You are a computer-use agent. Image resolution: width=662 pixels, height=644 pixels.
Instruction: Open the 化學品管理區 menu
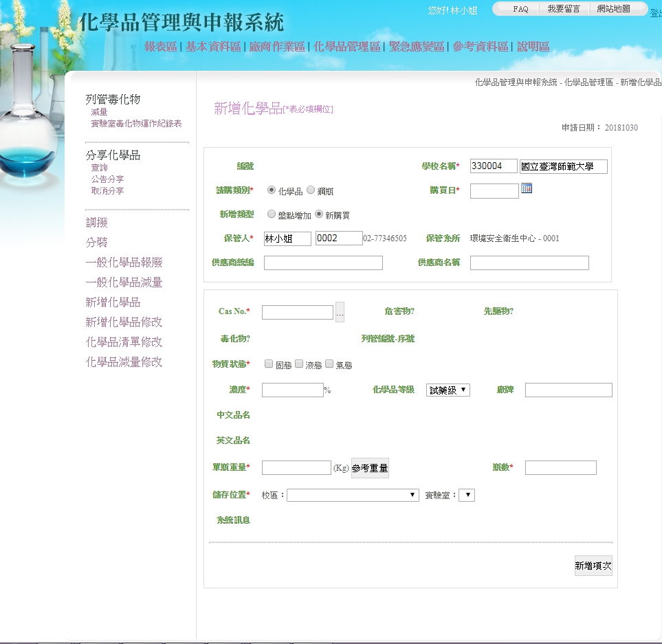click(x=347, y=47)
